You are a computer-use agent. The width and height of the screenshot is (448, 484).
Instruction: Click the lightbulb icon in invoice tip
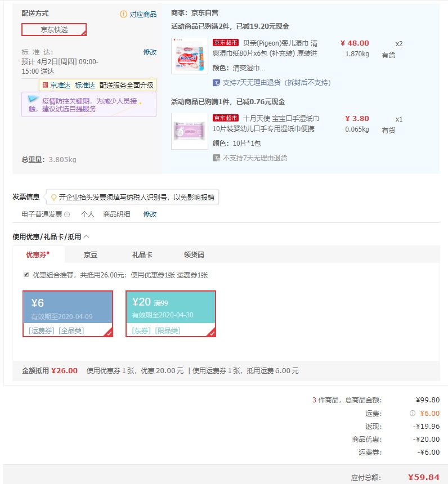[53, 197]
